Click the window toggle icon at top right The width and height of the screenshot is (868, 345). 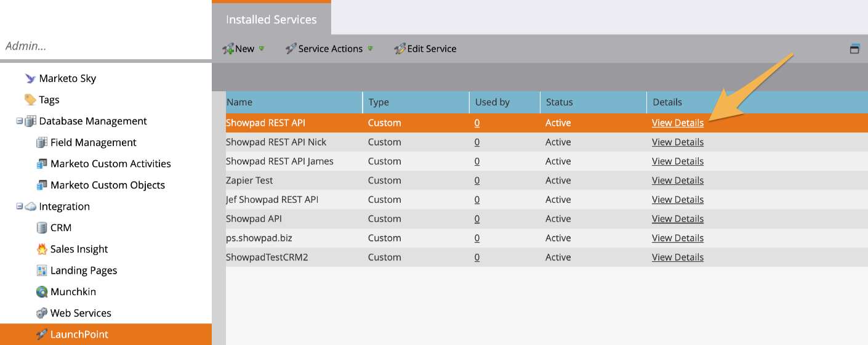[854, 49]
